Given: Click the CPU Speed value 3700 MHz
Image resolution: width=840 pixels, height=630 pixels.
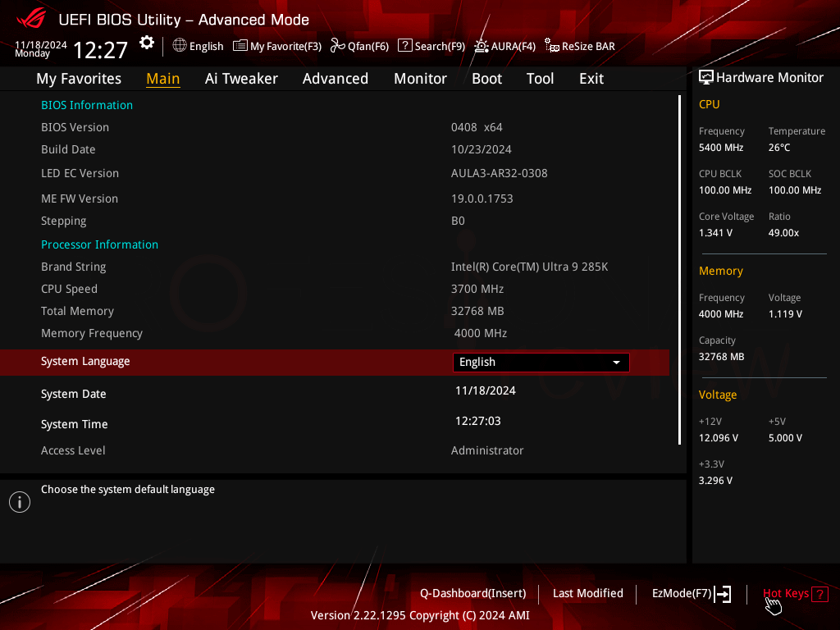Looking at the screenshot, I should 477,290.
